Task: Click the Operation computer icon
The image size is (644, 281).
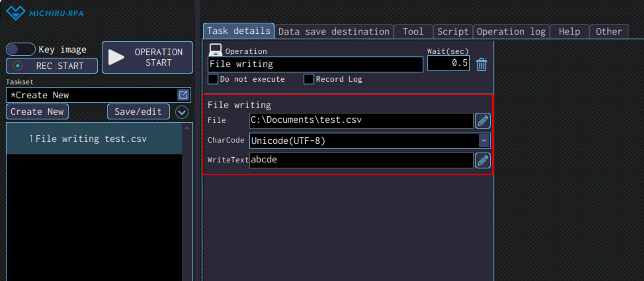Action: click(215, 50)
